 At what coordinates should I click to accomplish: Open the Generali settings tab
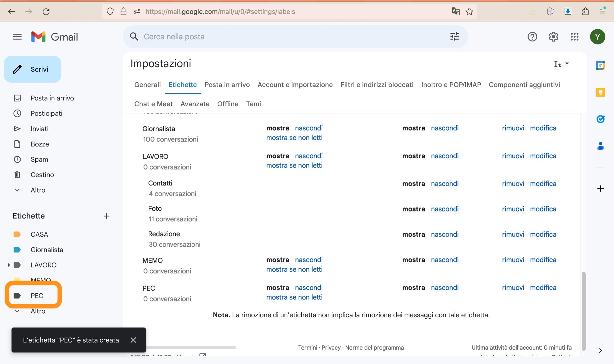tap(147, 85)
